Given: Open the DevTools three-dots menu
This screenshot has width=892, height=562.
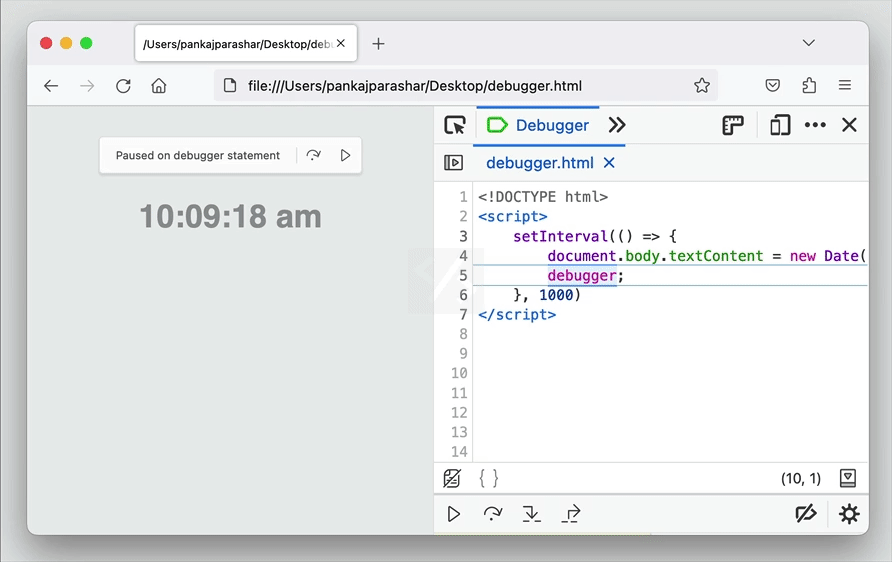Looking at the screenshot, I should point(815,125).
